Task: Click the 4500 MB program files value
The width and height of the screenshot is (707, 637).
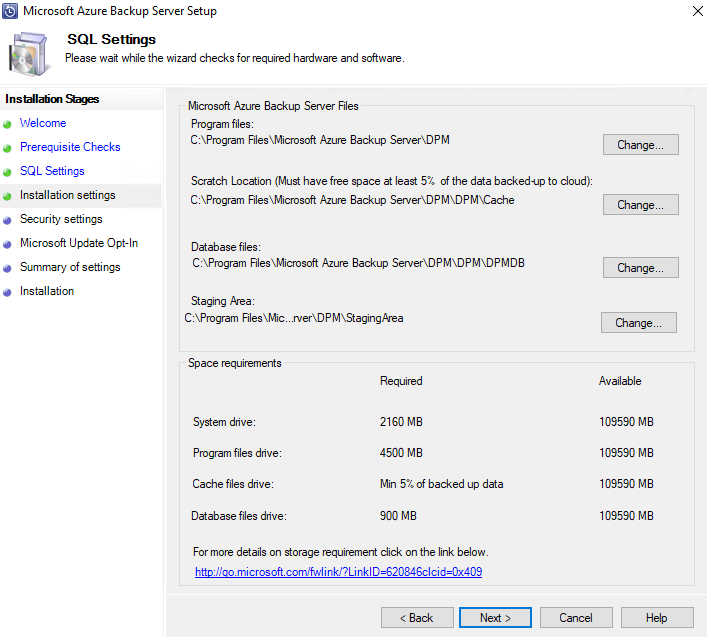Action: (x=401, y=453)
